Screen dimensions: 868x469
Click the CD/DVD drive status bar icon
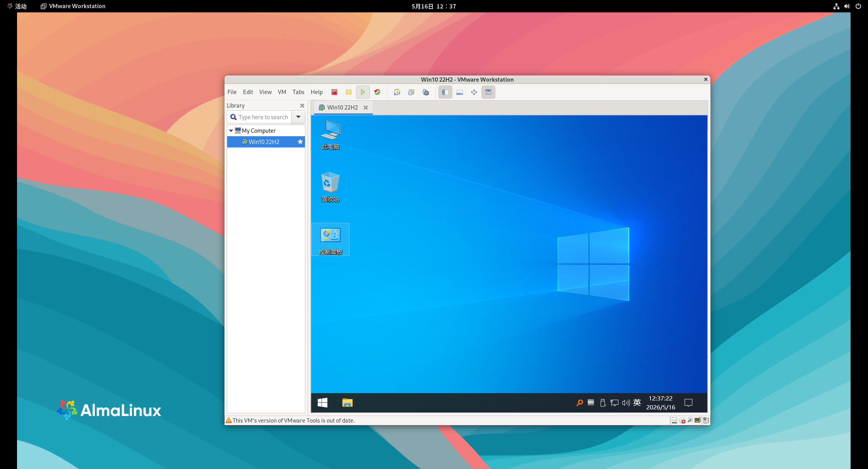click(682, 421)
